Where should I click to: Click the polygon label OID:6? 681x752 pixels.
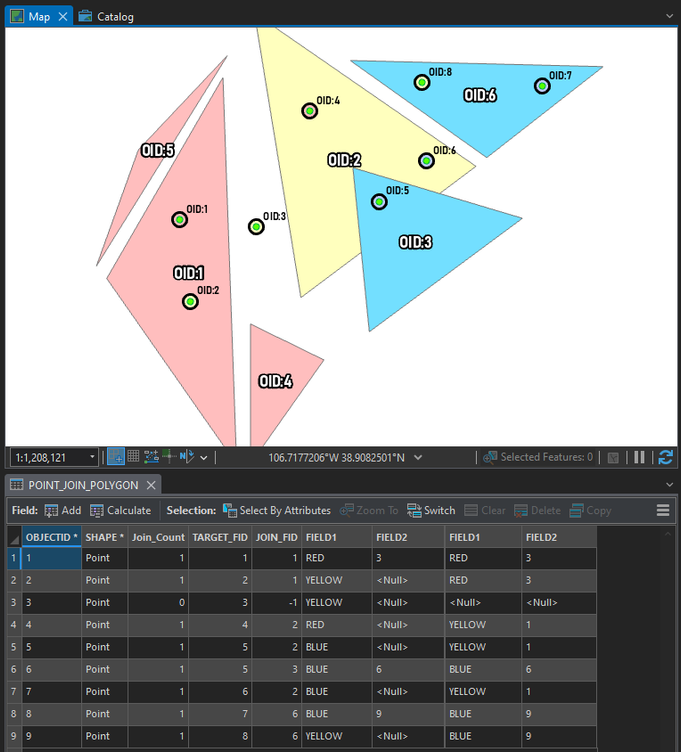pyautogui.click(x=480, y=95)
